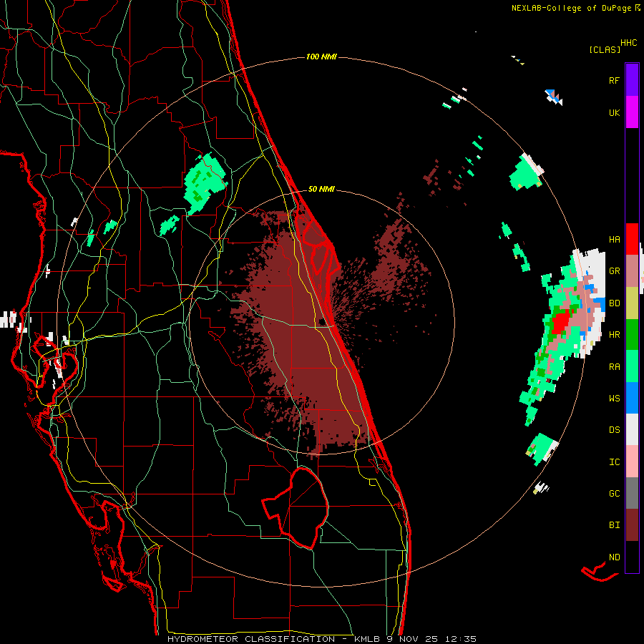The image size is (644, 644).
Task: Click the 12:35 timestamp
Action: (x=462, y=639)
